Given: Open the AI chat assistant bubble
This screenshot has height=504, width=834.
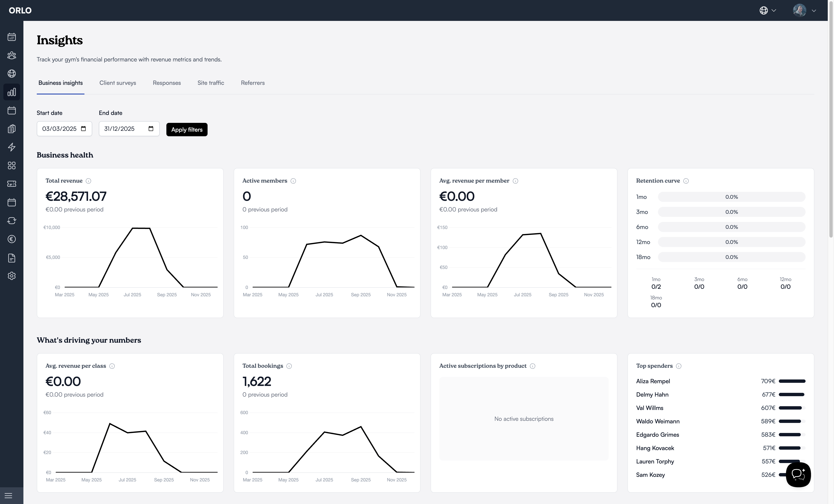Looking at the screenshot, I should (x=798, y=475).
